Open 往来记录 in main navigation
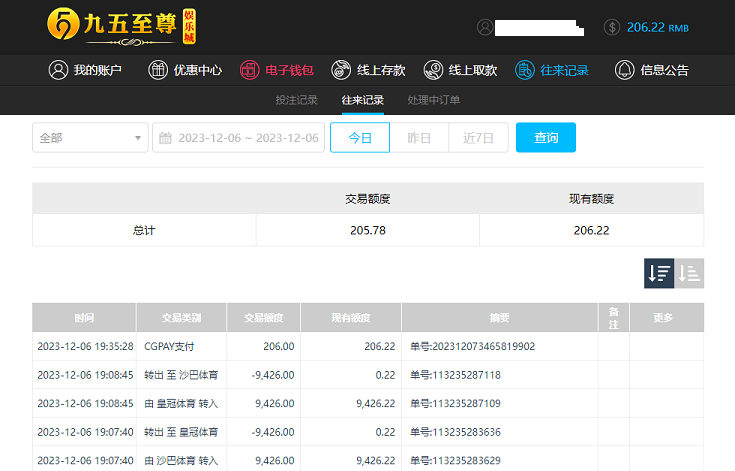 [552, 70]
